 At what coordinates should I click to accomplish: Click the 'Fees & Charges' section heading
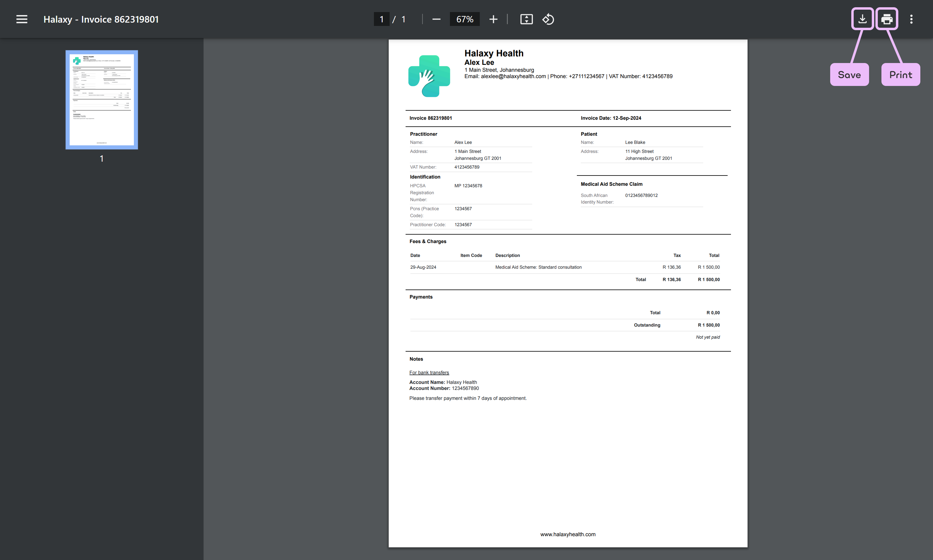click(x=428, y=242)
